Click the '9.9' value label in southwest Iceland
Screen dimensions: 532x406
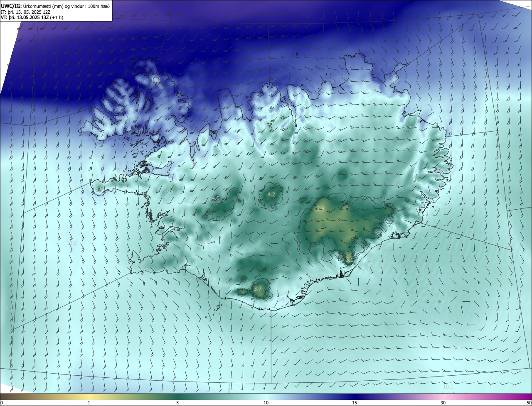click(207, 243)
